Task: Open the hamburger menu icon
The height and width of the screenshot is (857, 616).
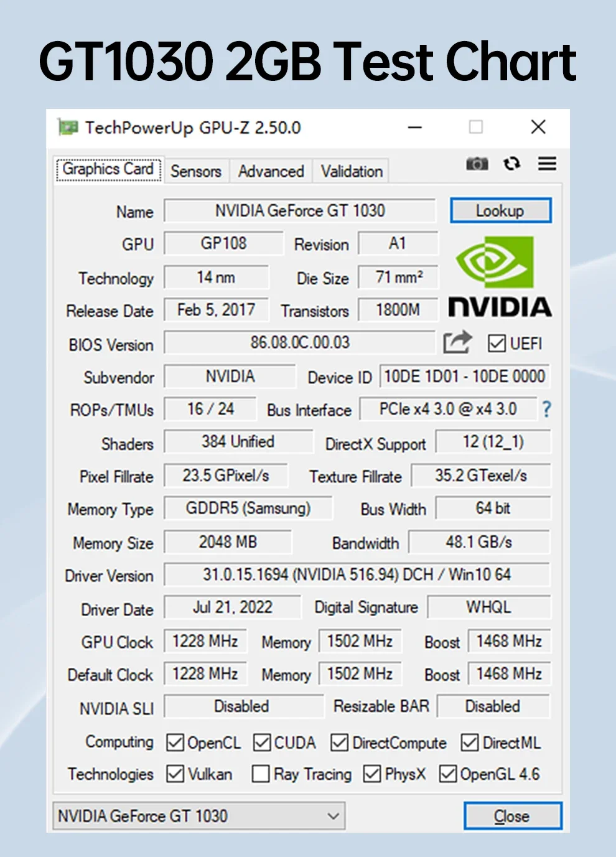Action: coord(548,164)
